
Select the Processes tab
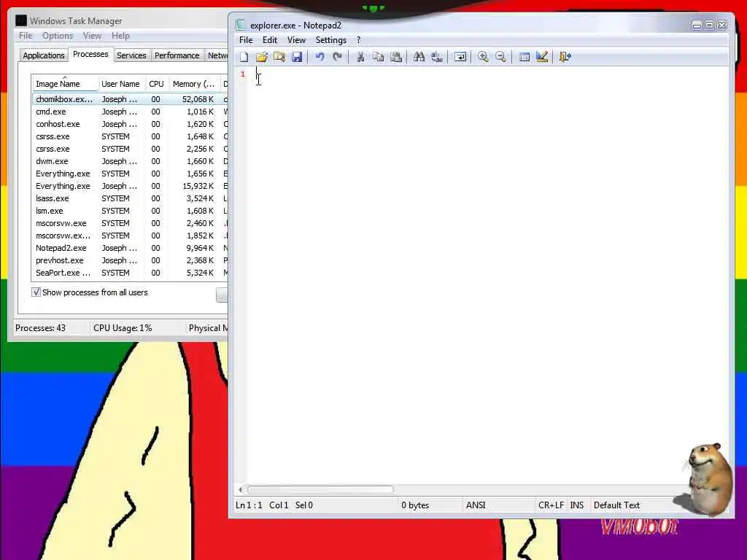[x=90, y=54]
